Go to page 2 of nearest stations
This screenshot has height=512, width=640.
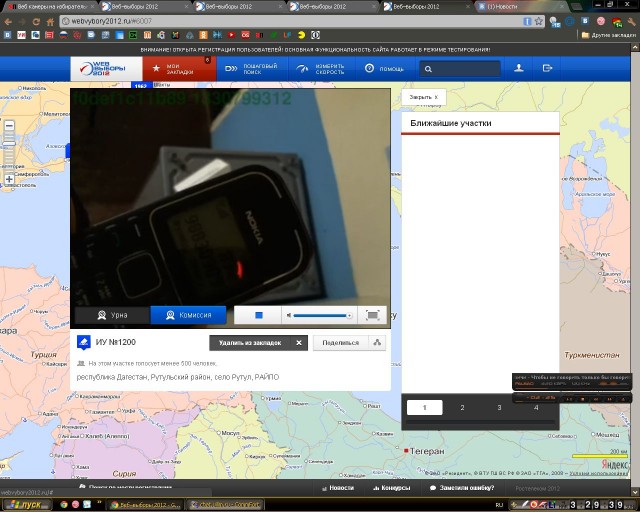462,407
